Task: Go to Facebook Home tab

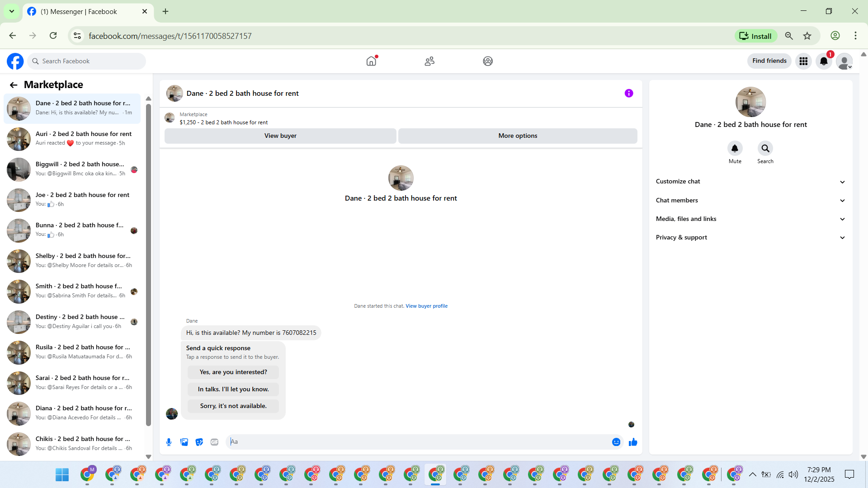Action: click(x=371, y=61)
